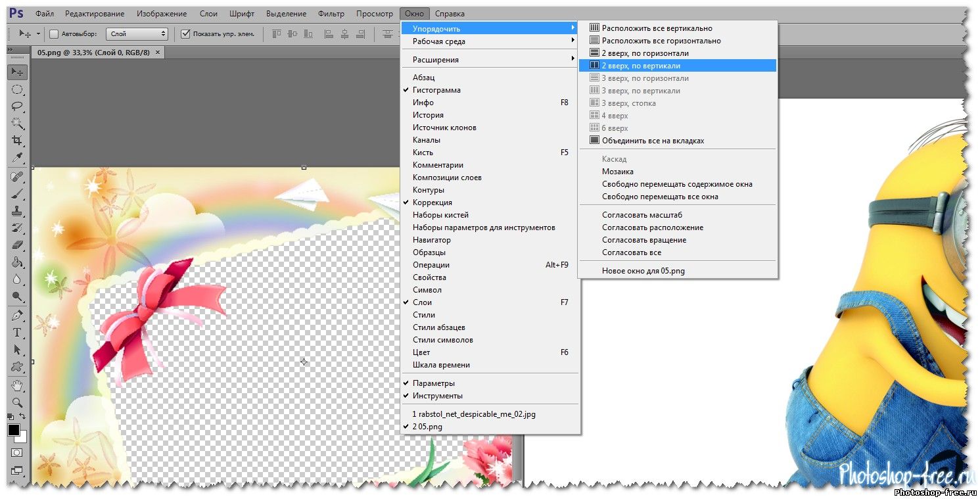Screen dimensions: 980x499
Task: Uncheck Показать упр. элем. checkbox
Action: coord(185,34)
